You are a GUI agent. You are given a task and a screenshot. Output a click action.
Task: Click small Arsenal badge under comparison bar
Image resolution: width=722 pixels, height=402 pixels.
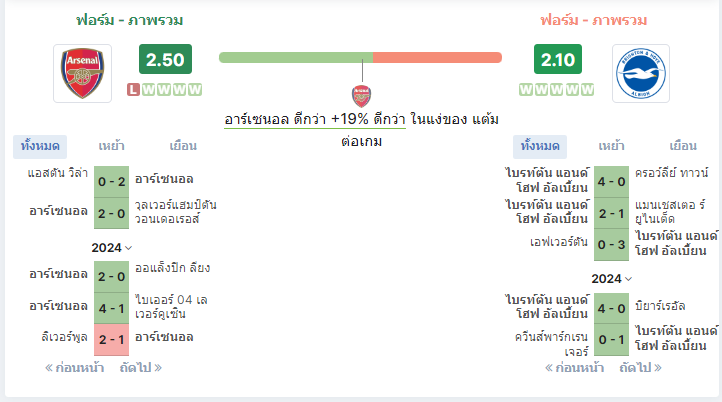coord(361,96)
